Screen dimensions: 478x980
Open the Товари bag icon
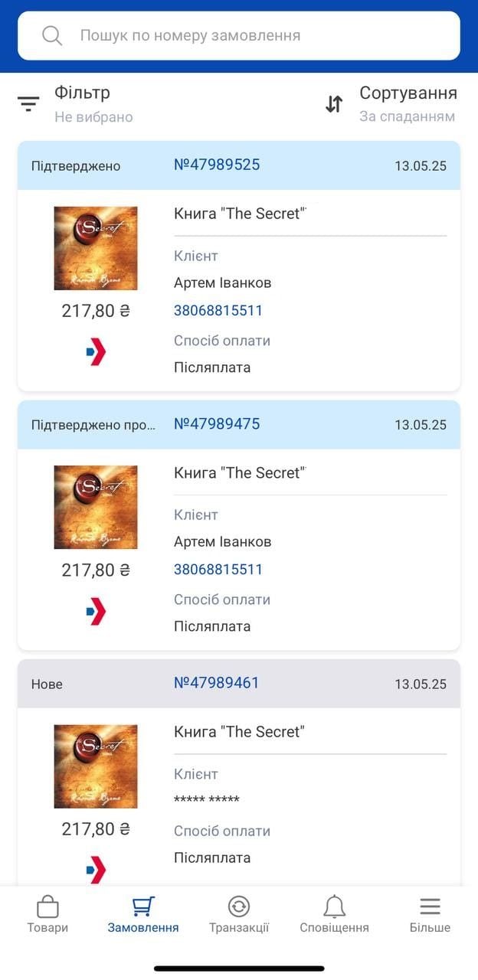[x=47, y=906]
